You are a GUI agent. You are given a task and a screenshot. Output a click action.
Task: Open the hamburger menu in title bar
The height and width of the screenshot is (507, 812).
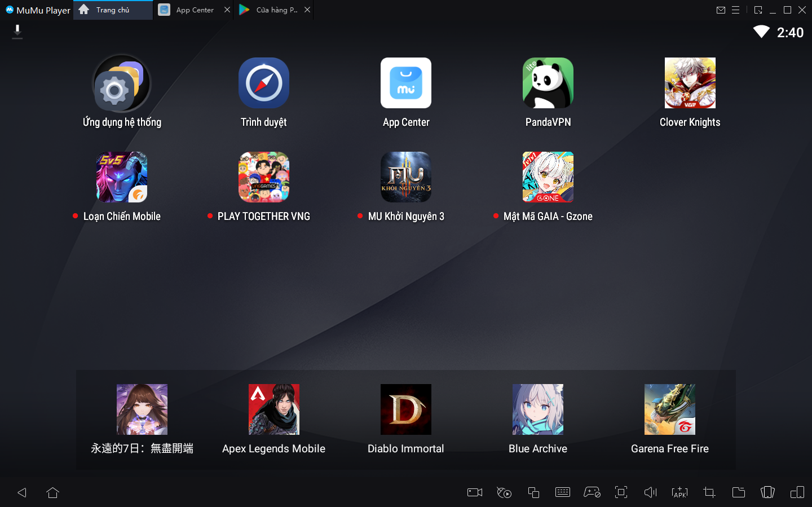pyautogui.click(x=735, y=10)
